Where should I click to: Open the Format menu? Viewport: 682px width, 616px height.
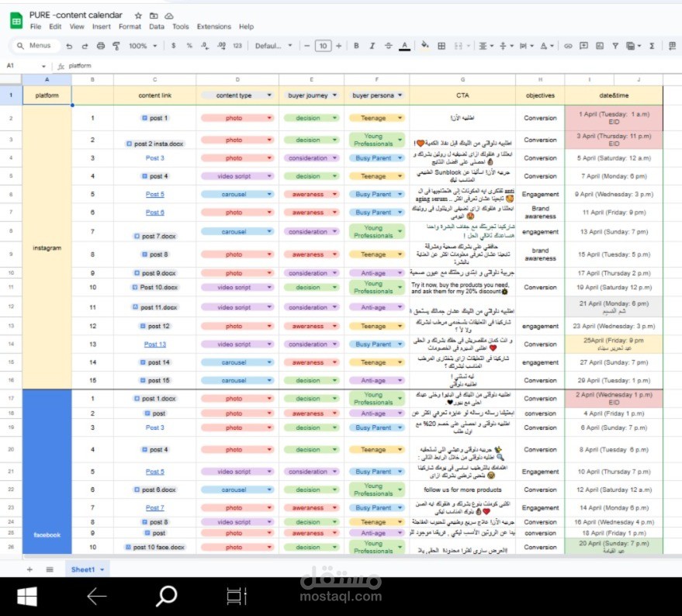130,26
